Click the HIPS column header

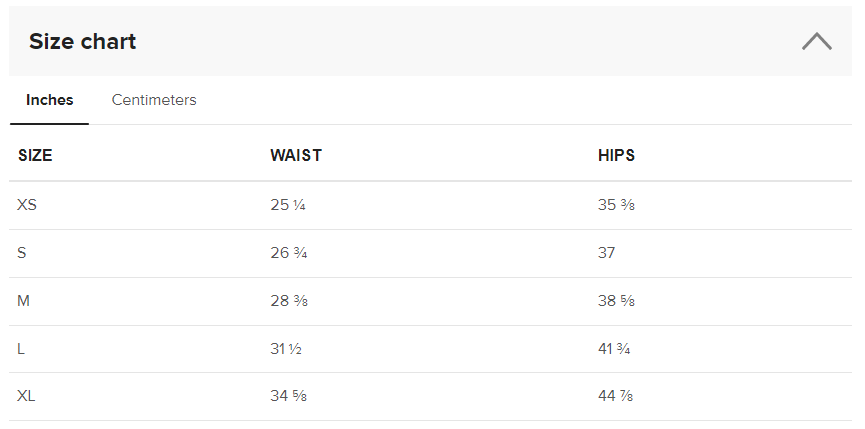[x=616, y=156]
